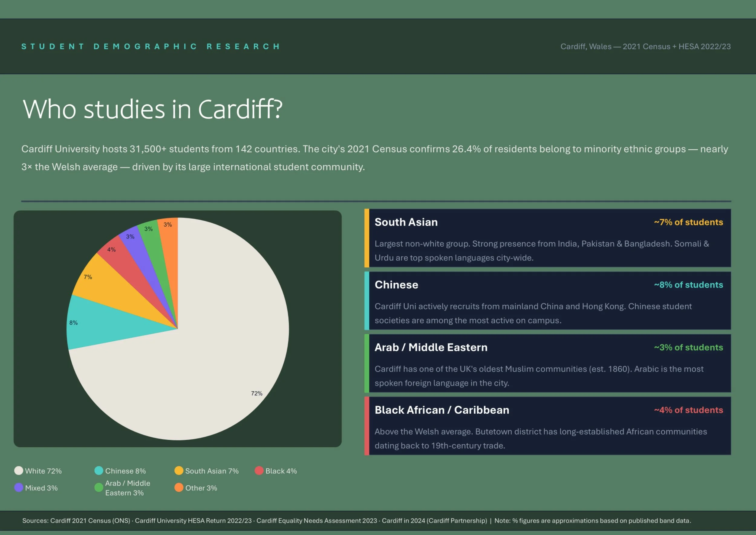Click the Chinese 8% legend label
The width and height of the screenshot is (756, 535).
click(x=125, y=471)
